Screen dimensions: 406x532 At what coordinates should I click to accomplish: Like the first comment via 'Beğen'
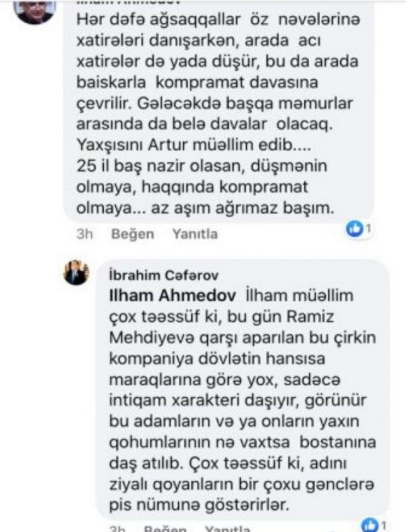(133, 234)
